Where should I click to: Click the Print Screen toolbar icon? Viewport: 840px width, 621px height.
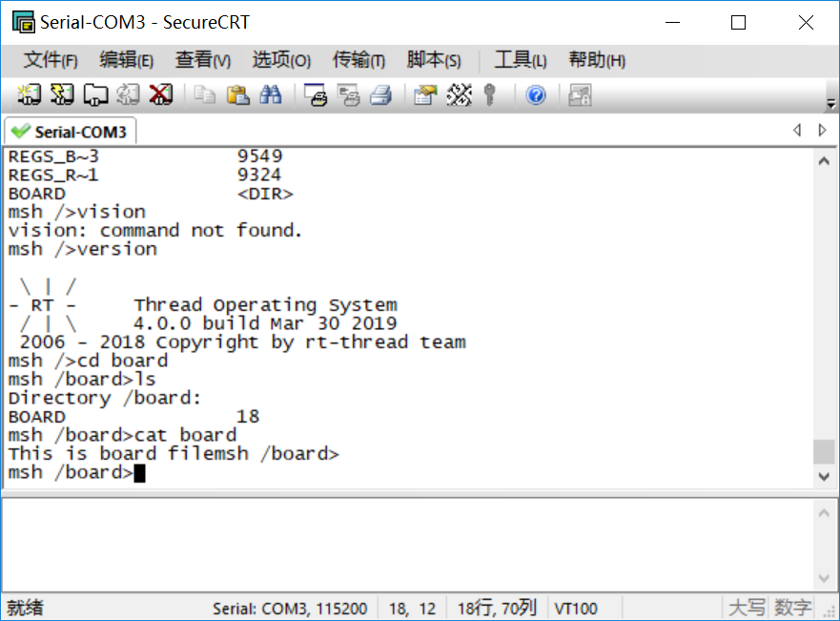point(316,94)
